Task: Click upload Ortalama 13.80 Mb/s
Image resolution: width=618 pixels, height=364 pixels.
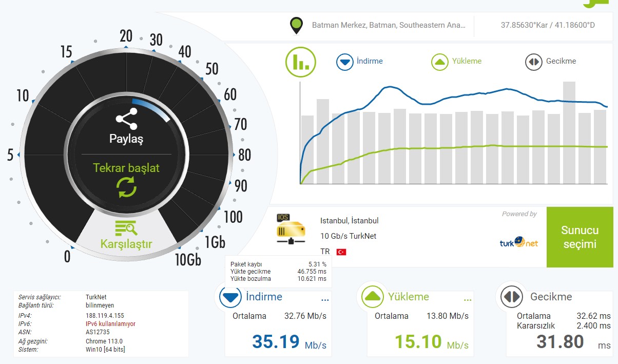Action: point(421,316)
